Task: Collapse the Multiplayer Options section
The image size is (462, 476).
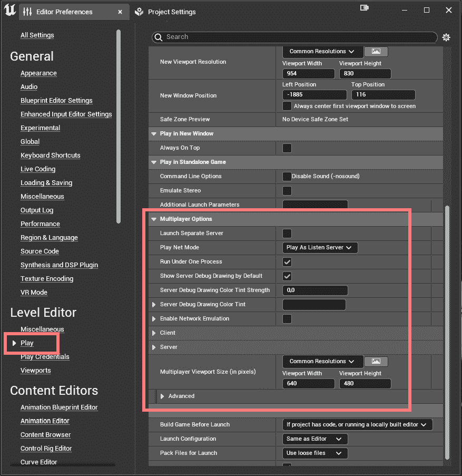Action: tap(154, 219)
